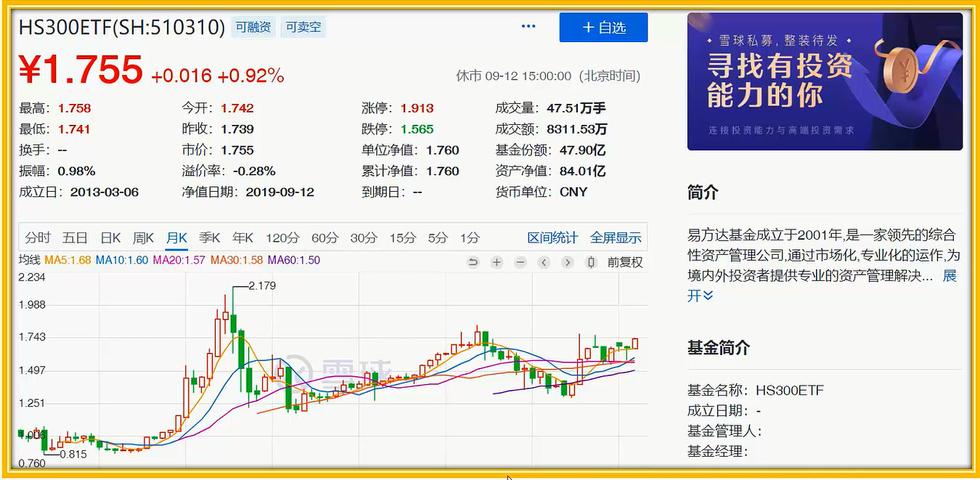Screen dimensions: 980x480
Task: Click the current price ¥1.755
Action: [x=81, y=70]
